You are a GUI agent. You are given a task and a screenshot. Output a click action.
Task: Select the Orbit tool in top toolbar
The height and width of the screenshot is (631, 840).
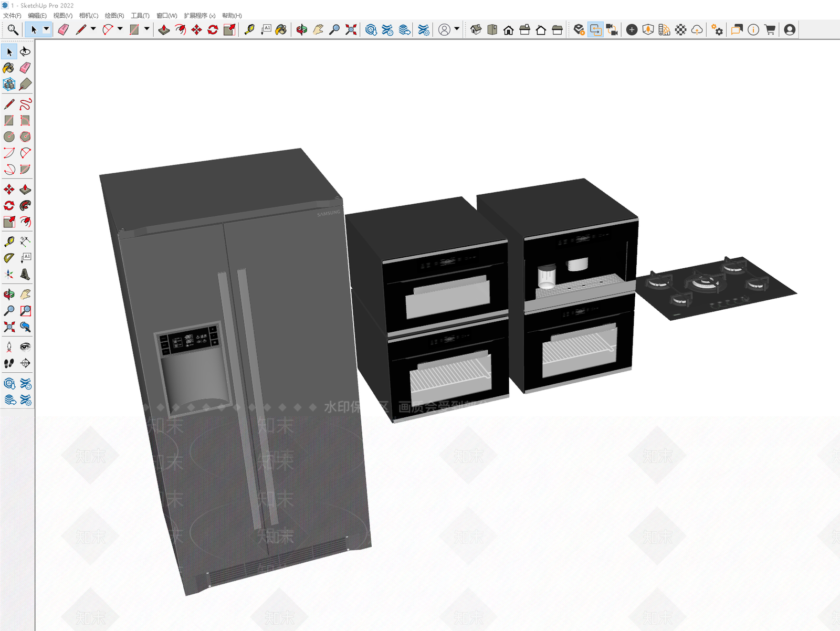(301, 30)
